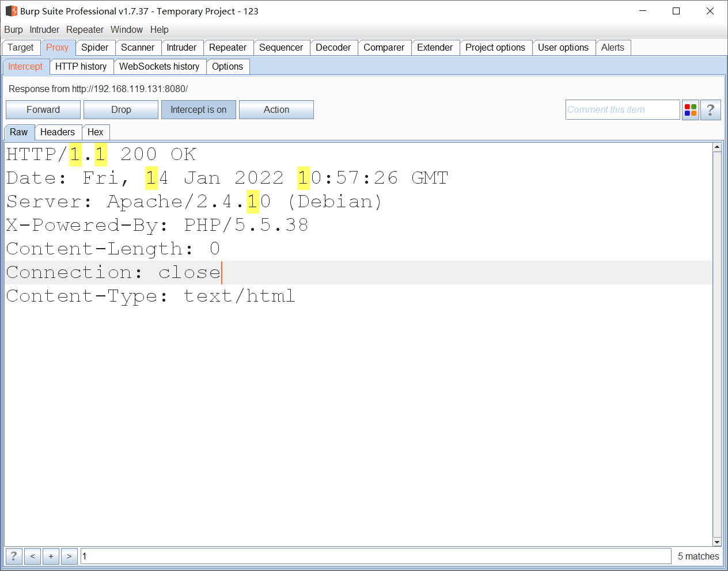Screen dimensions: 728x571
Task: Click the Content-Type: text/html line
Action: click(x=151, y=296)
